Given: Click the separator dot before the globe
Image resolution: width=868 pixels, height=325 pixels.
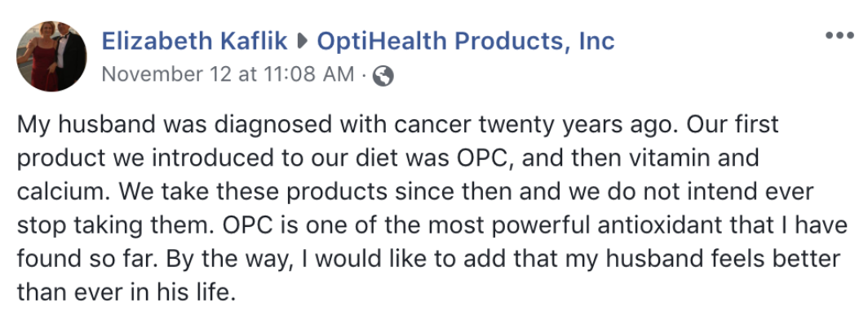Looking at the screenshot, I should 364,75.
